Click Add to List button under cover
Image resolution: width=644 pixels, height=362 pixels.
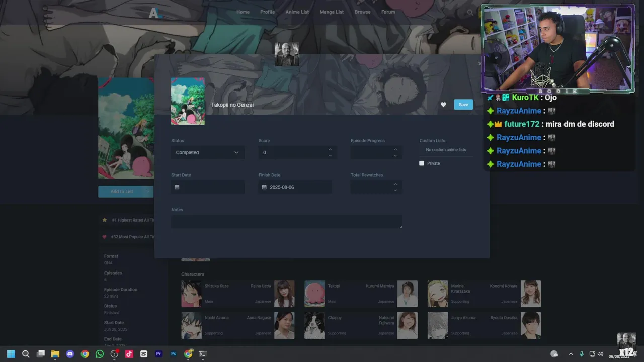coord(122,191)
